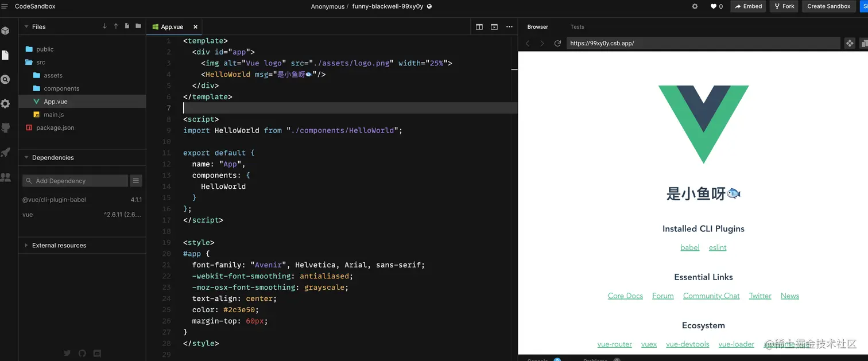The width and height of the screenshot is (868, 361).
Task: Fork this sandbox
Action: coord(784,6)
